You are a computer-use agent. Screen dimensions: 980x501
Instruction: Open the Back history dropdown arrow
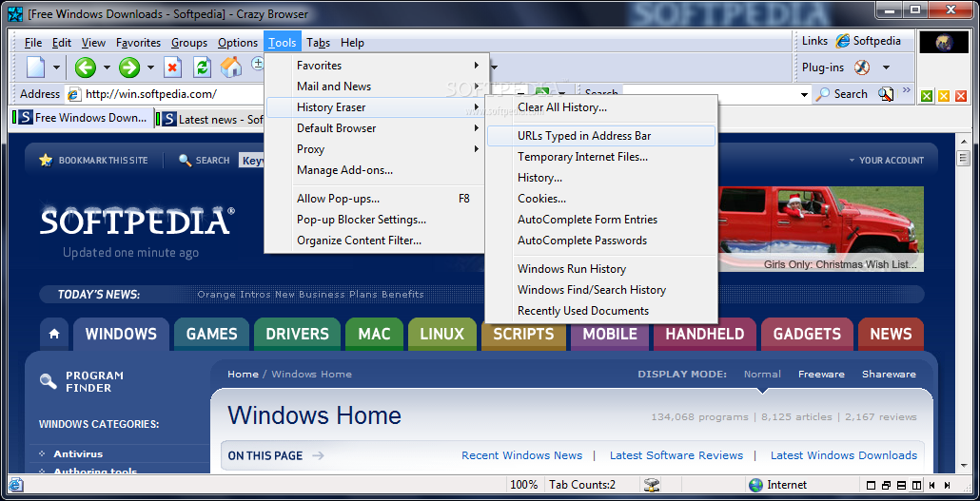tap(107, 67)
